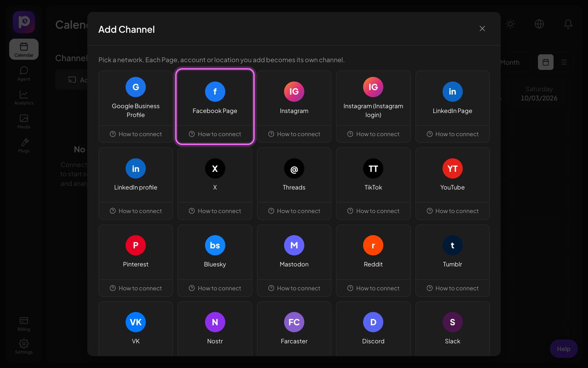The height and width of the screenshot is (368, 588).
Task: Select the Instagram (Instagram login) icon
Action: [x=373, y=87]
